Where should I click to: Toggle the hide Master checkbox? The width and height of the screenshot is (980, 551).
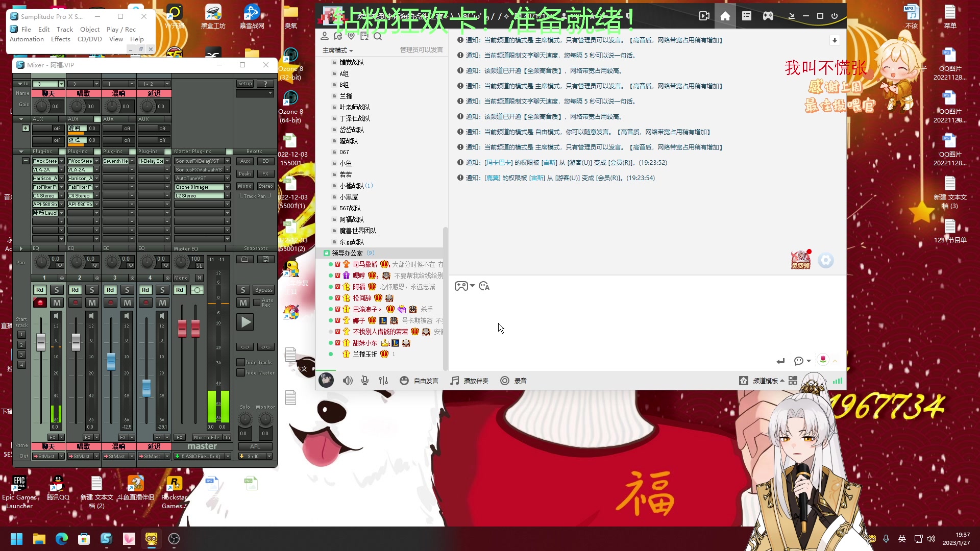240,372
